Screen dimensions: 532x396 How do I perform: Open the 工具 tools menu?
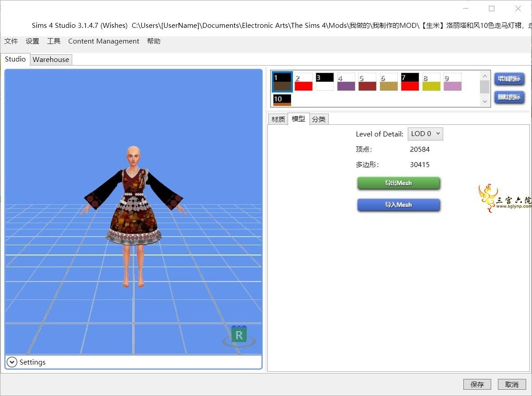(x=54, y=41)
